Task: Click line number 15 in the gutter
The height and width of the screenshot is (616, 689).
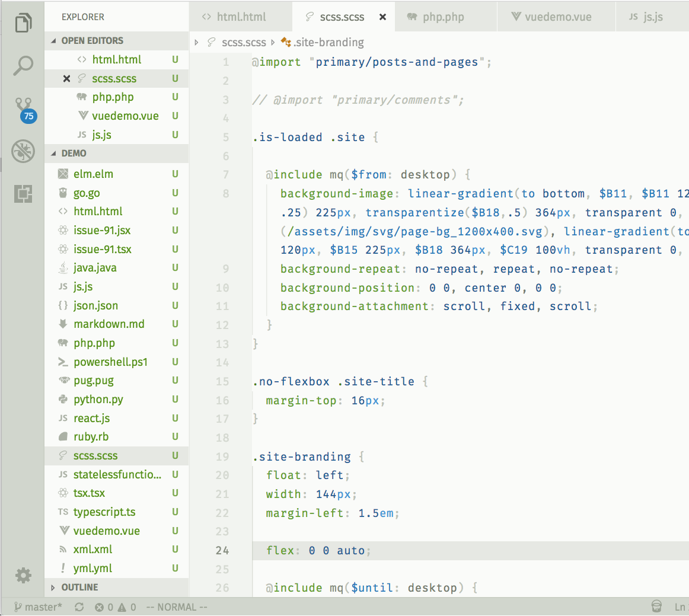Action: coord(222,381)
